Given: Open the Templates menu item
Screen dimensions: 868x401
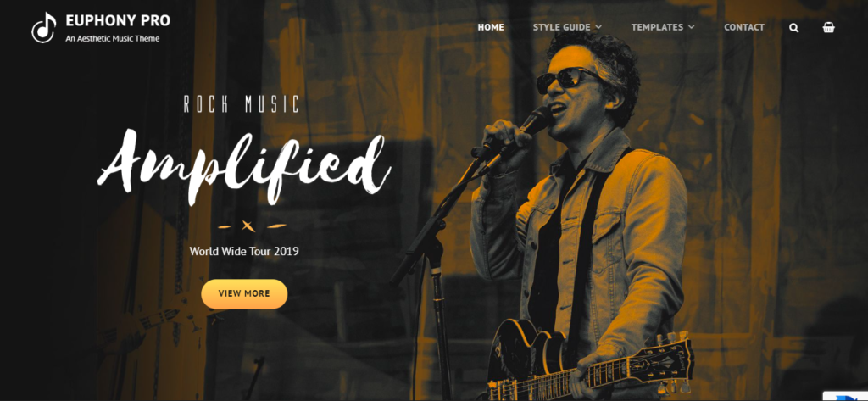Looking at the screenshot, I should (657, 27).
